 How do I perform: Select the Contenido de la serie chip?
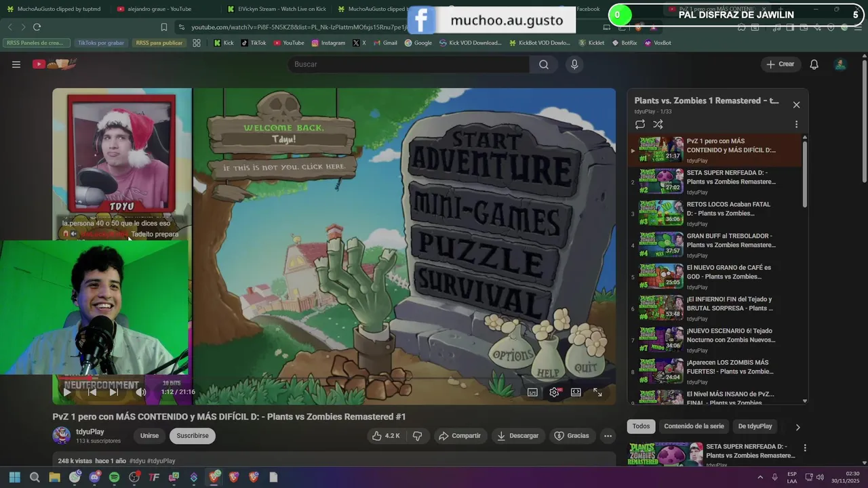[x=694, y=426]
